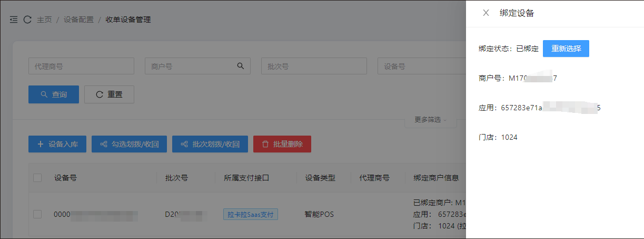Click the 重新选择 button
Image resolution: width=644 pixels, height=239 pixels.
[x=566, y=49]
